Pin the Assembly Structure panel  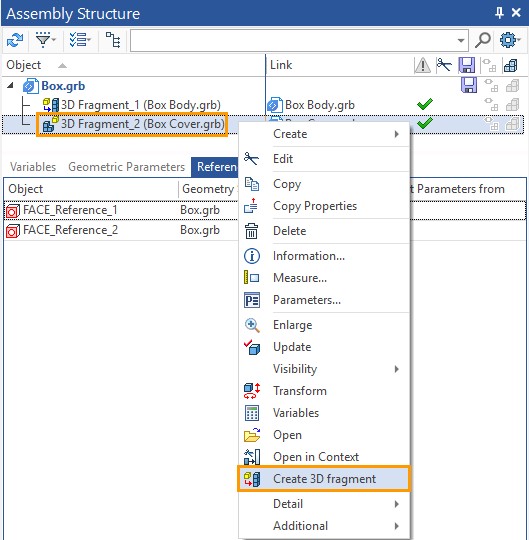point(499,13)
